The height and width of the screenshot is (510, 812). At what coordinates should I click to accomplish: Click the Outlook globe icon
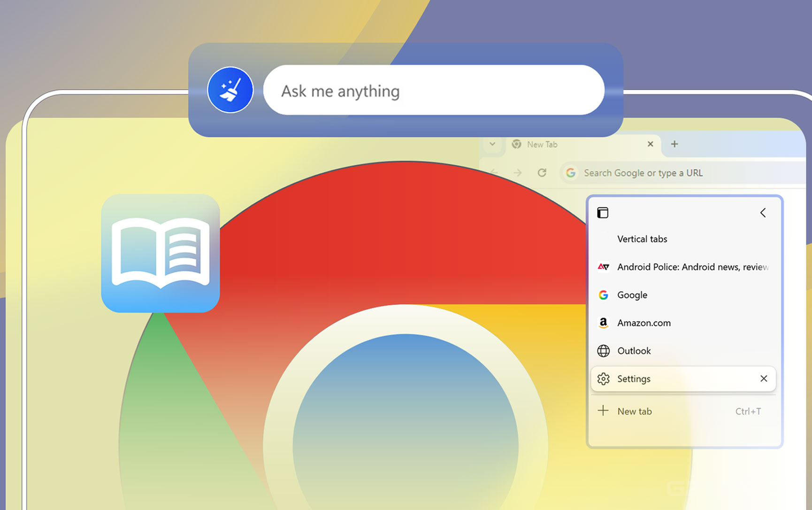603,351
